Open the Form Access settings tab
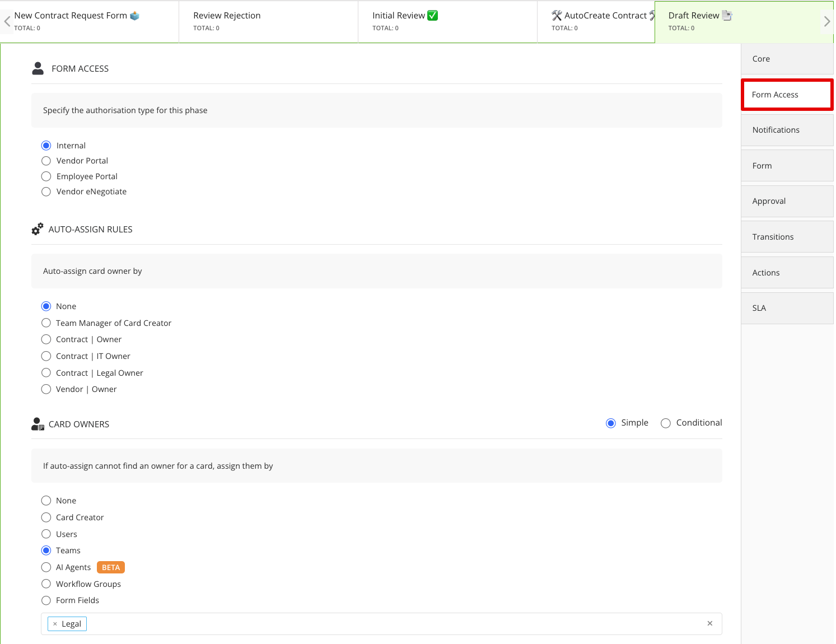The image size is (836, 644). 787,95
